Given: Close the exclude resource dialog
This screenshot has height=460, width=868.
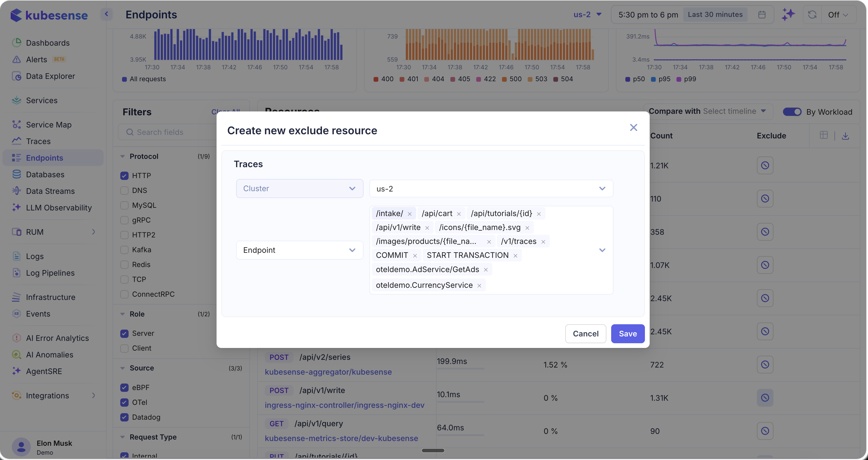Looking at the screenshot, I should 633,127.
